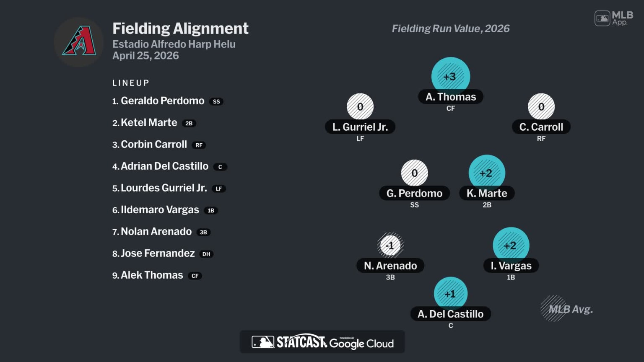
Task: Click K. Marte +2 fielding value circle
Action: coord(486,173)
